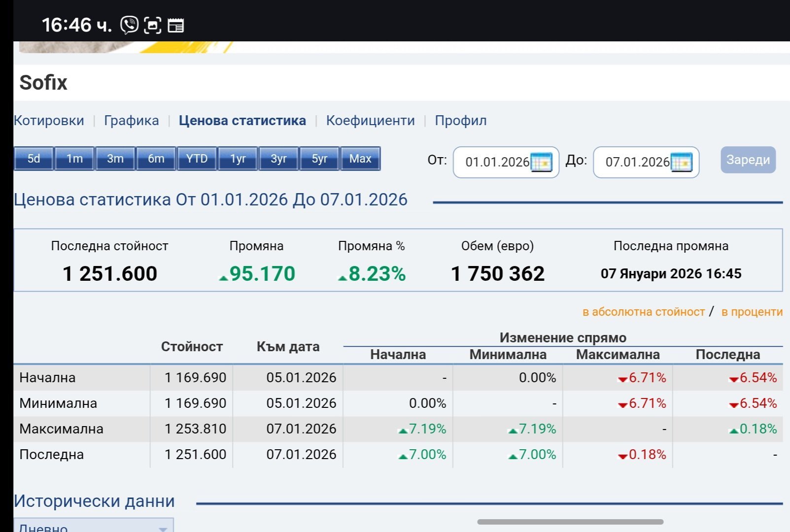The image size is (790, 532).
Task: Open the 'До' end date calendar icon
Action: pos(682,162)
